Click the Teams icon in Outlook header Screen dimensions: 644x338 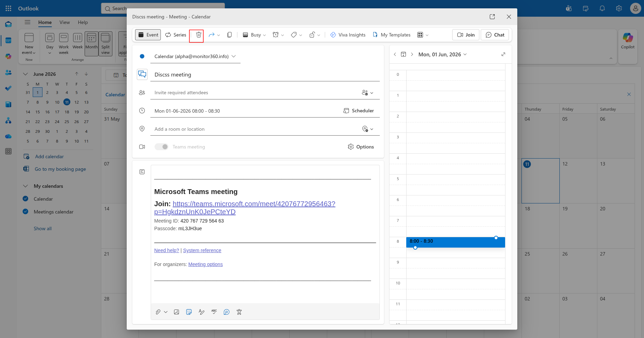[x=569, y=8]
